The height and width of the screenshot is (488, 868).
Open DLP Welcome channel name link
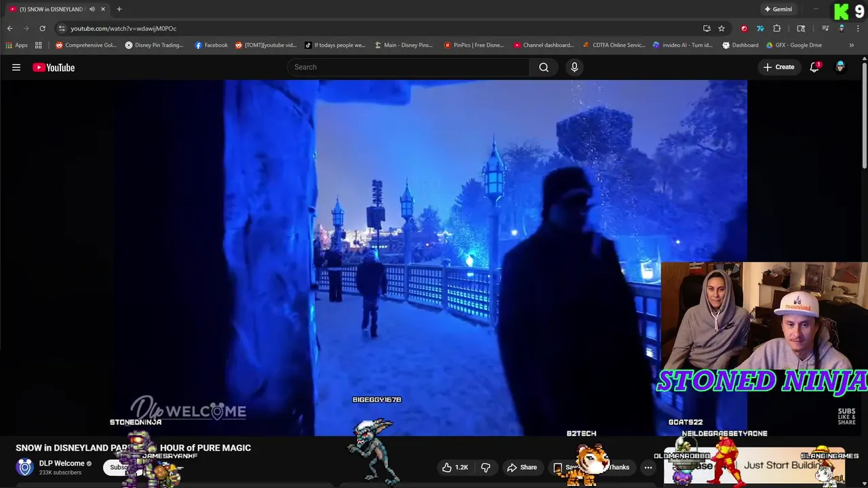(x=62, y=464)
